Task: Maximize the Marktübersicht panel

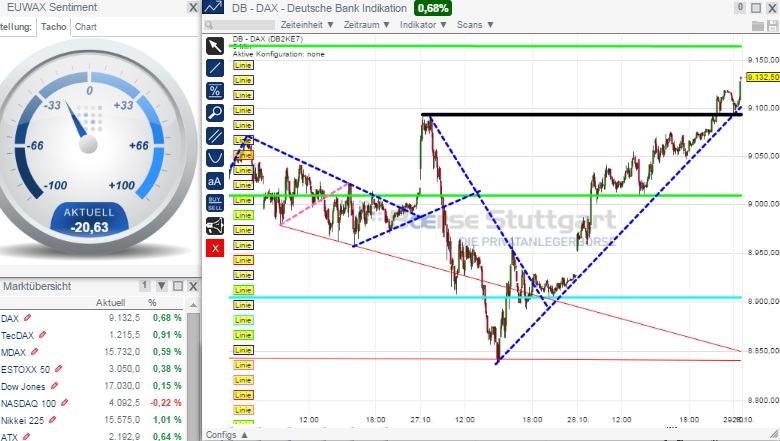Action: click(x=178, y=286)
